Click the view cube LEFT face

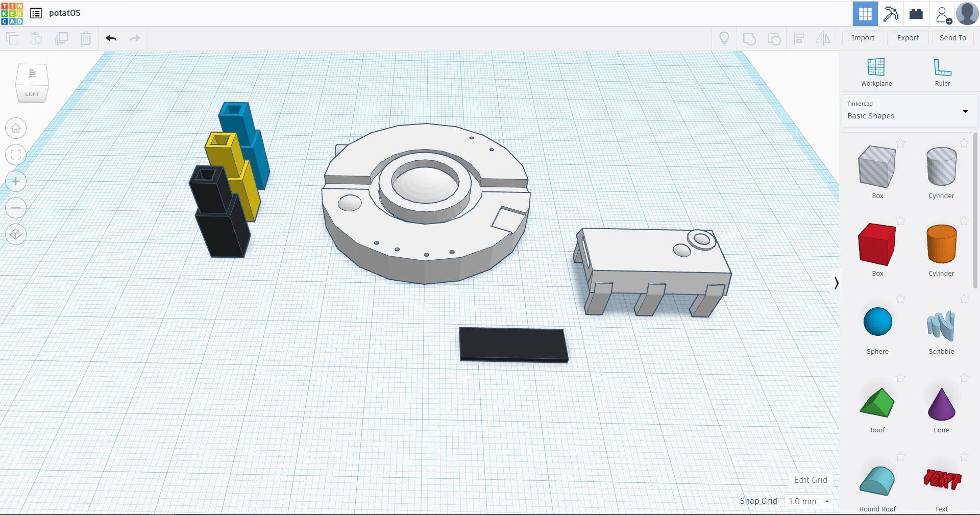coord(32,94)
